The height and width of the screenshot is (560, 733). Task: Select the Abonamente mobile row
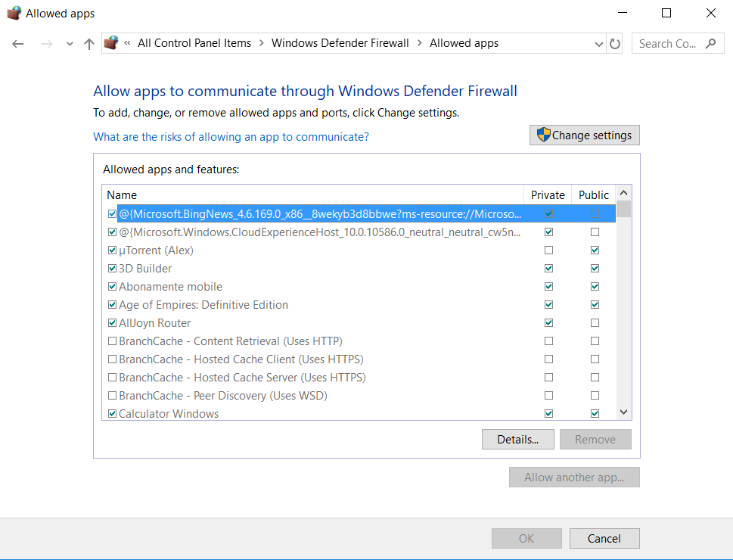[359, 286]
